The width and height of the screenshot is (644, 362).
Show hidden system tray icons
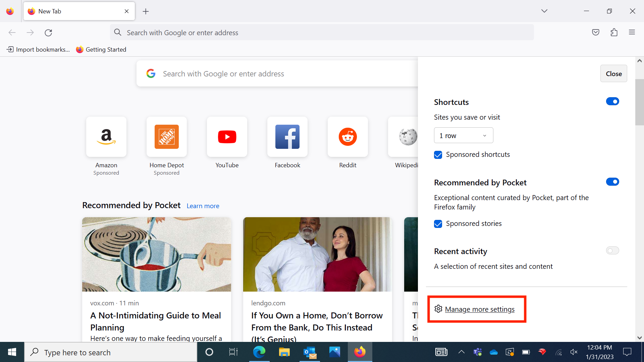pyautogui.click(x=462, y=352)
